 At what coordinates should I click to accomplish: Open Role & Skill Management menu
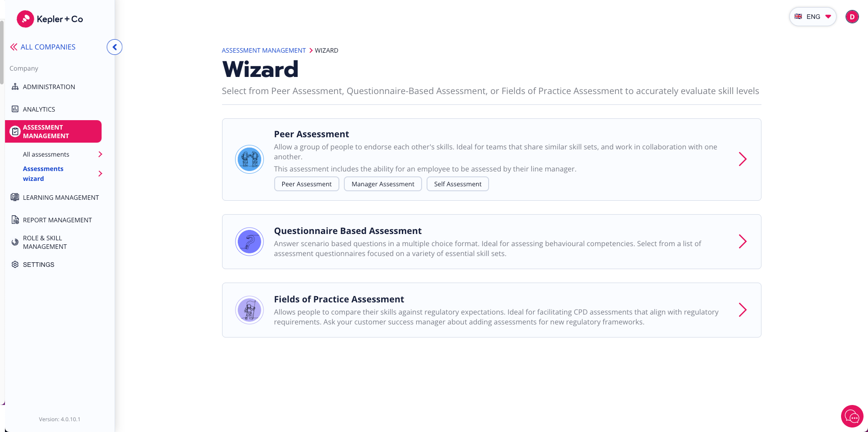[x=45, y=242]
